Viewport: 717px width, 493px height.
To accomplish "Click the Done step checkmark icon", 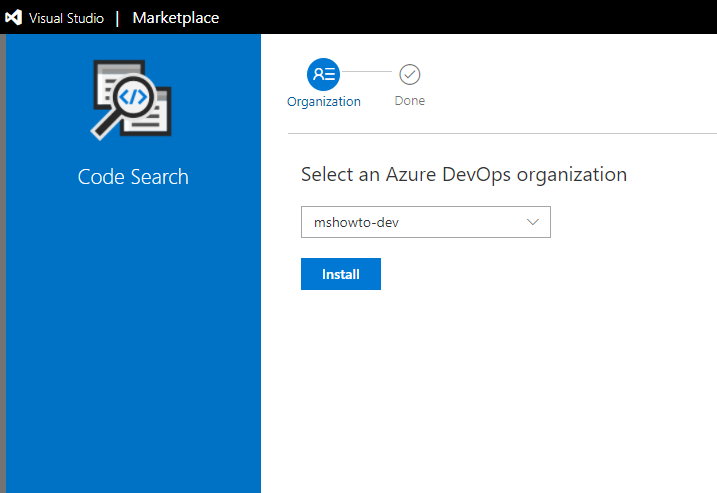I will [410, 75].
